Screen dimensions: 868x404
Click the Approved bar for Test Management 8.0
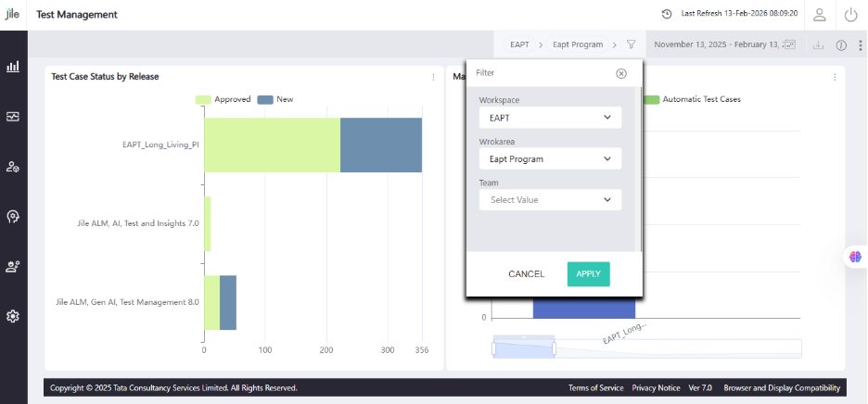[212, 303]
